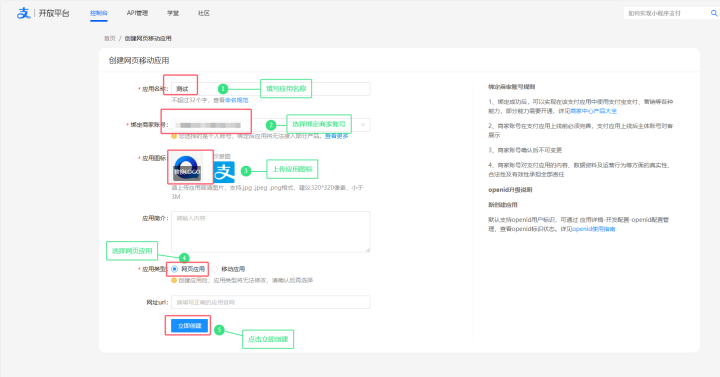Screen dimensions: 720x377
Task: Click the blue Alipay sample icon
Action: (224, 172)
